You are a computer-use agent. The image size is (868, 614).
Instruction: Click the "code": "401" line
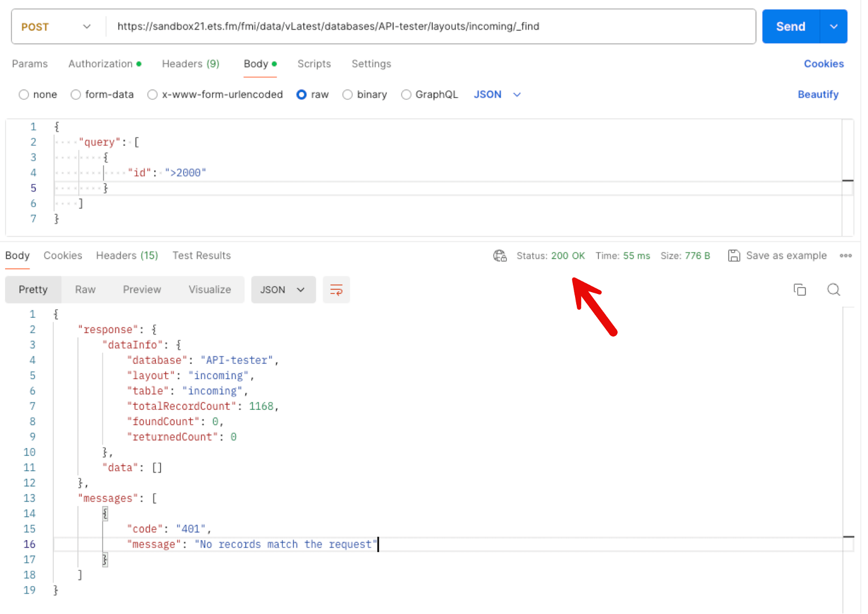(x=169, y=529)
